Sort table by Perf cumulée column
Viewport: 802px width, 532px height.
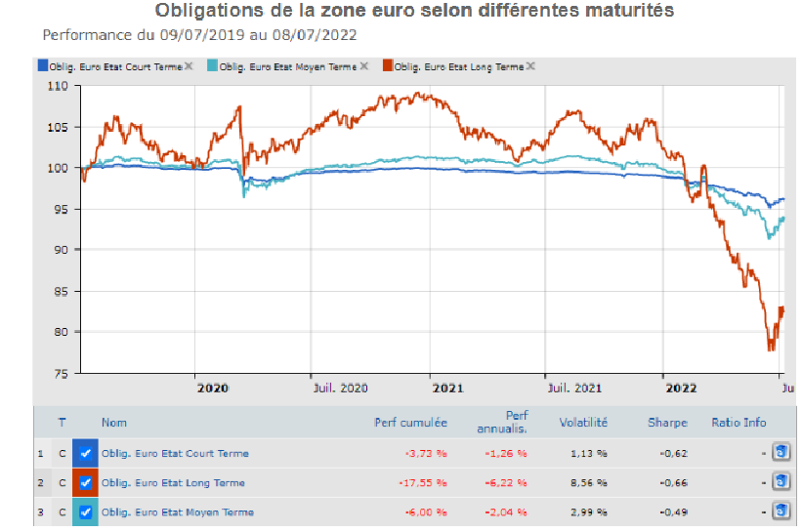410,423
